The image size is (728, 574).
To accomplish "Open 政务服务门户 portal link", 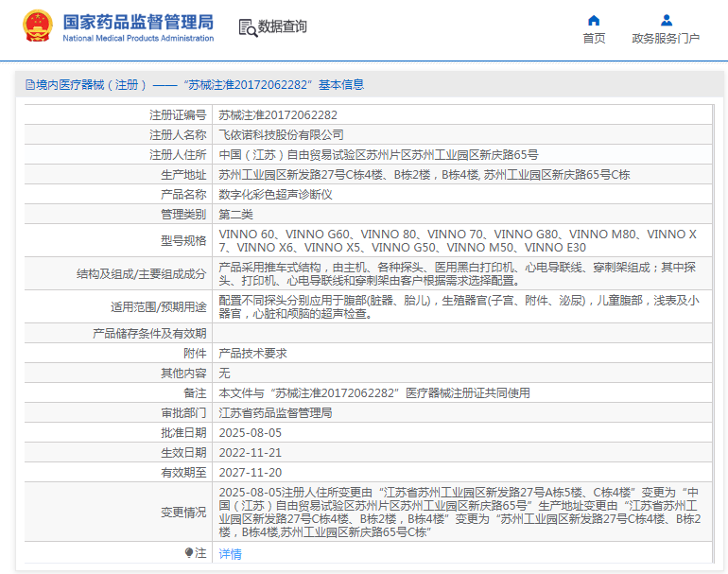I will coord(666,39).
